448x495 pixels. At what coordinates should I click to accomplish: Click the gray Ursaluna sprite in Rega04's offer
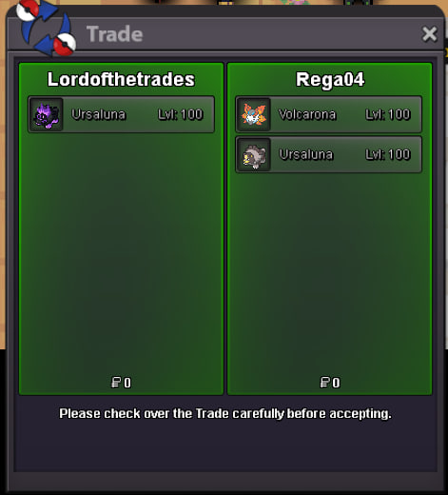(x=254, y=155)
